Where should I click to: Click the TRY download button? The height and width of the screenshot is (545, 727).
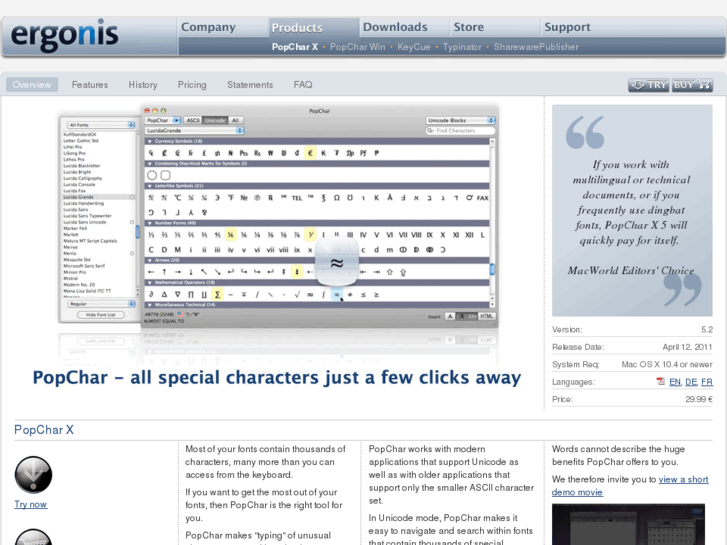click(649, 85)
